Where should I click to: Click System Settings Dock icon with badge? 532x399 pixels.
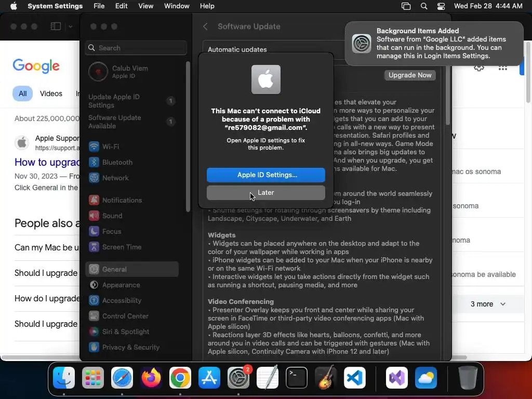point(238,378)
